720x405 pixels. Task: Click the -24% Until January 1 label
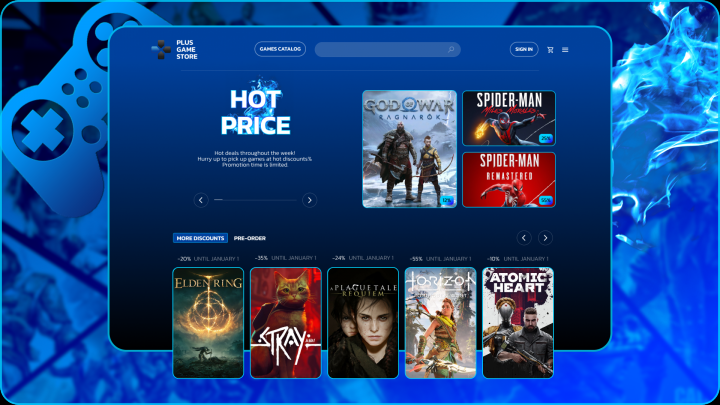pyautogui.click(x=363, y=258)
